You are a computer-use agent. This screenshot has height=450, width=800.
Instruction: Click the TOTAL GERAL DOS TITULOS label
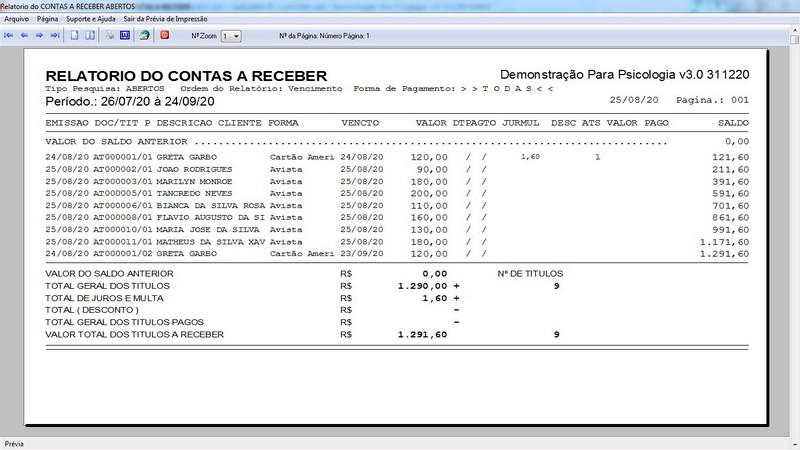coord(107,286)
